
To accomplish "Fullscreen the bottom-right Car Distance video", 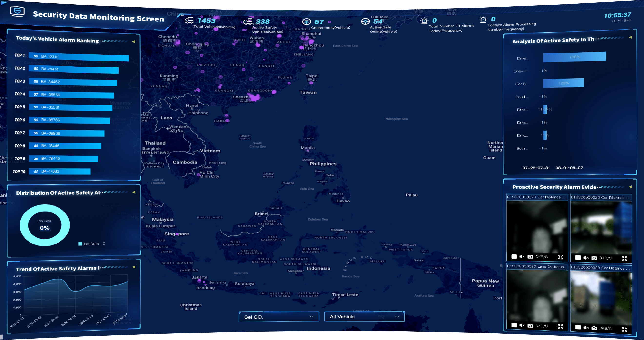I will click(x=624, y=329).
